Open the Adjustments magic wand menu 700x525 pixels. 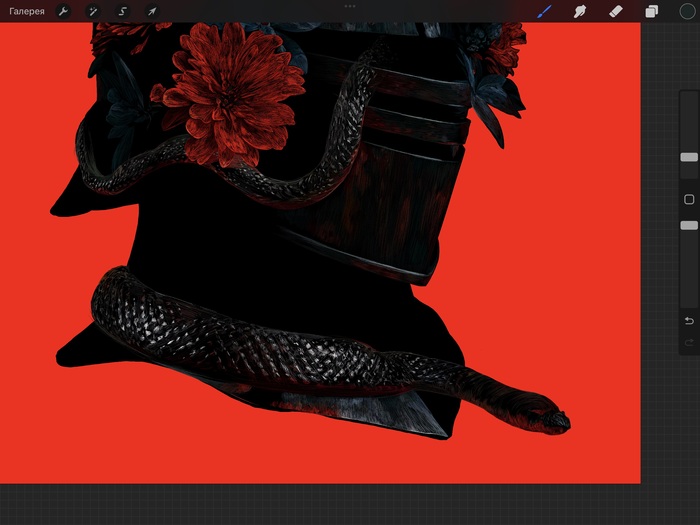92,11
